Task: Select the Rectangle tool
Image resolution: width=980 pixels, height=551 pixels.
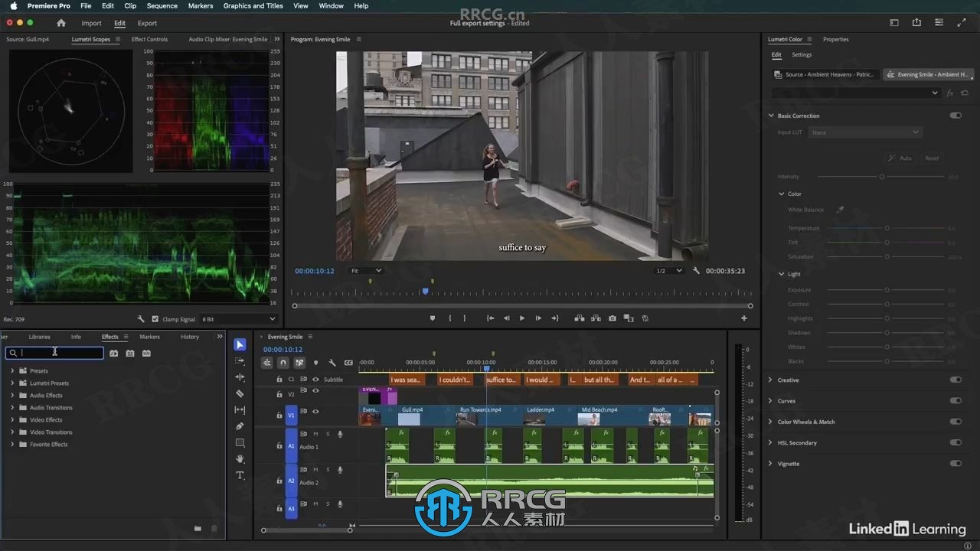Action: (240, 442)
